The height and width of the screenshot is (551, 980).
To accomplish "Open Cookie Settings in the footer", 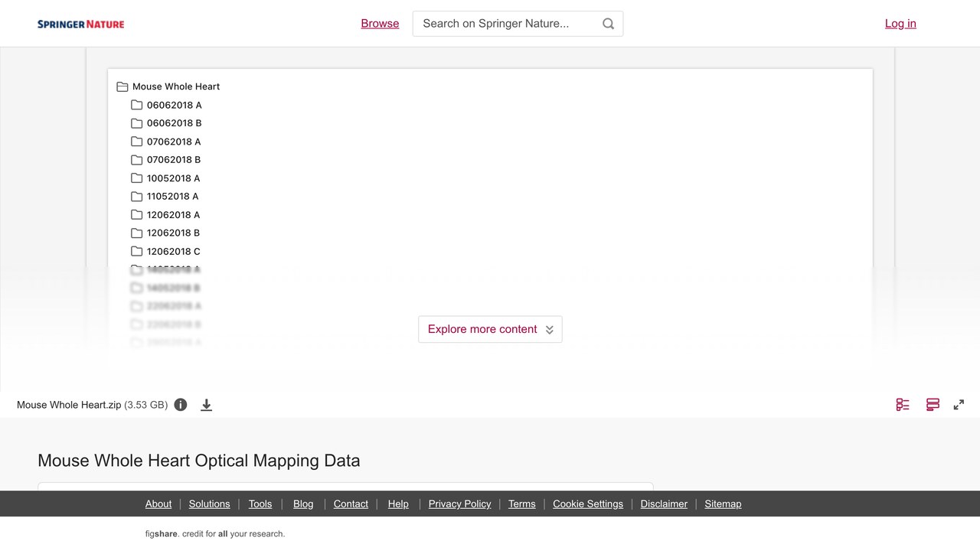I will point(588,504).
